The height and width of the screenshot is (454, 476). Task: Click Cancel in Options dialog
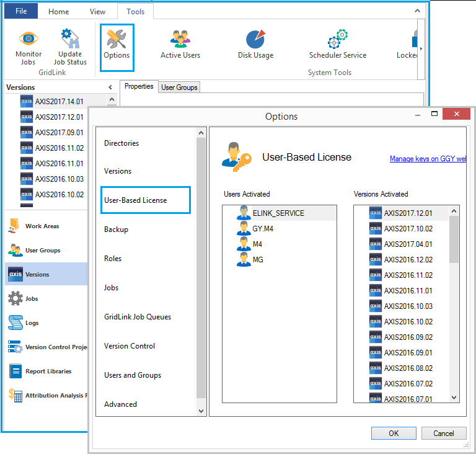click(x=444, y=433)
